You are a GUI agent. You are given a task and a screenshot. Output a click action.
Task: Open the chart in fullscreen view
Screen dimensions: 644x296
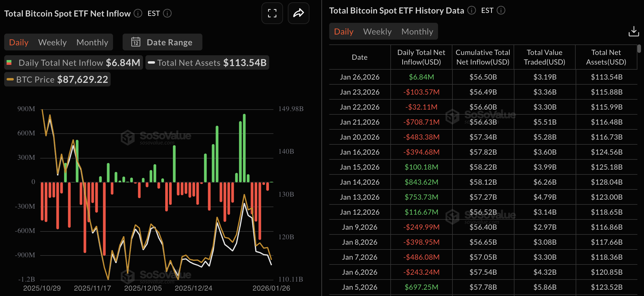(272, 13)
